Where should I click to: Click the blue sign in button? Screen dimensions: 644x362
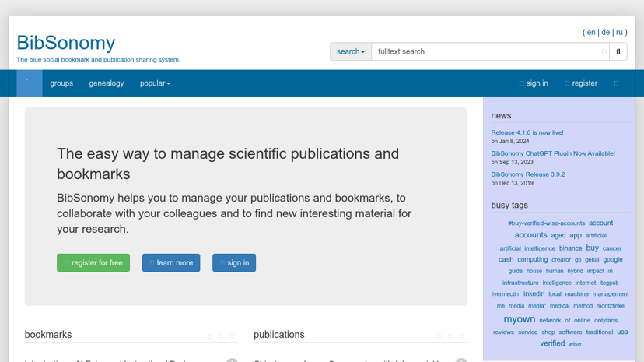(234, 262)
